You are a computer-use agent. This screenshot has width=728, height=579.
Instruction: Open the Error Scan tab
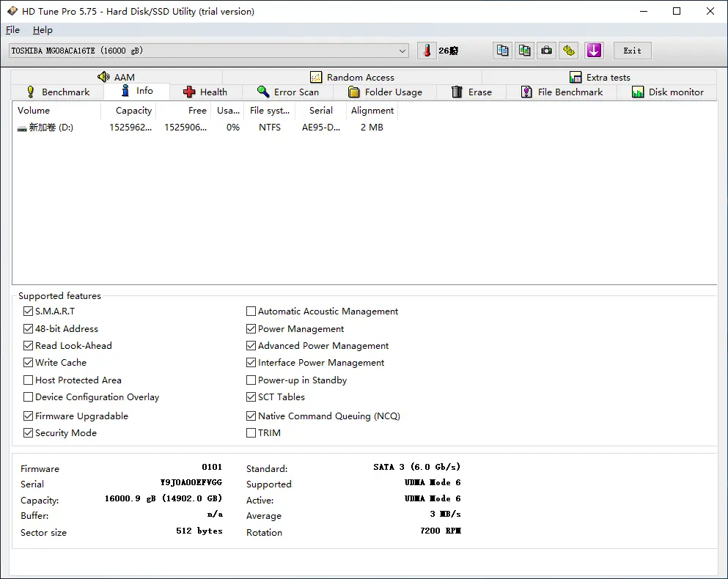tap(287, 92)
